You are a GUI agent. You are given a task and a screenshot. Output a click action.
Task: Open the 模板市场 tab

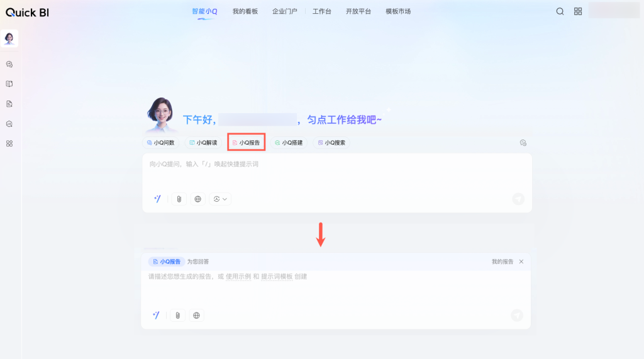[398, 11]
